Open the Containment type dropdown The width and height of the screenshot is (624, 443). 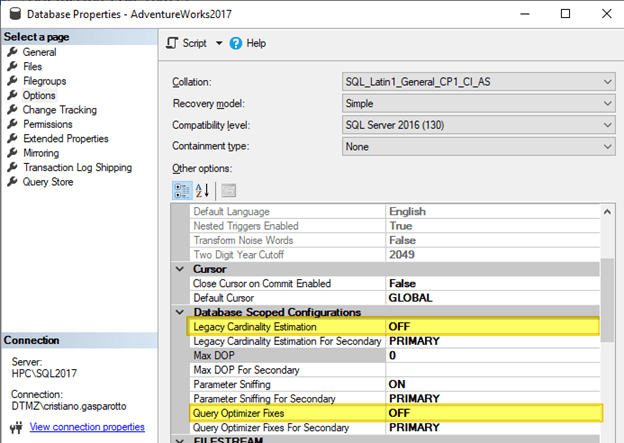tap(478, 146)
